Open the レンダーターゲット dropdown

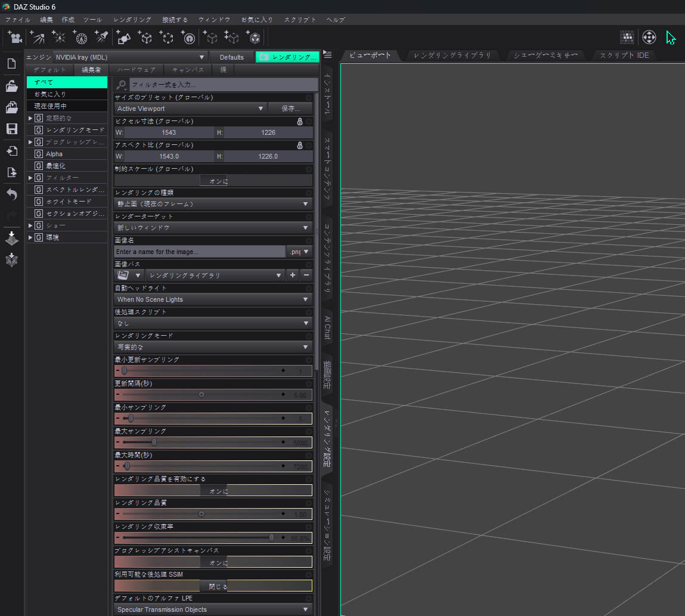pyautogui.click(x=213, y=228)
